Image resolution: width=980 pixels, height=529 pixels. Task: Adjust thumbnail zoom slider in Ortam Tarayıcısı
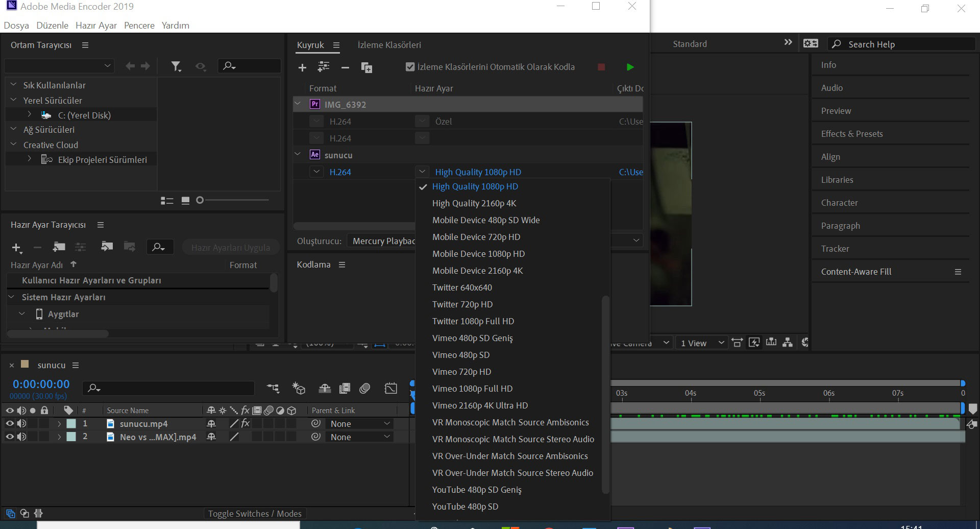point(200,200)
